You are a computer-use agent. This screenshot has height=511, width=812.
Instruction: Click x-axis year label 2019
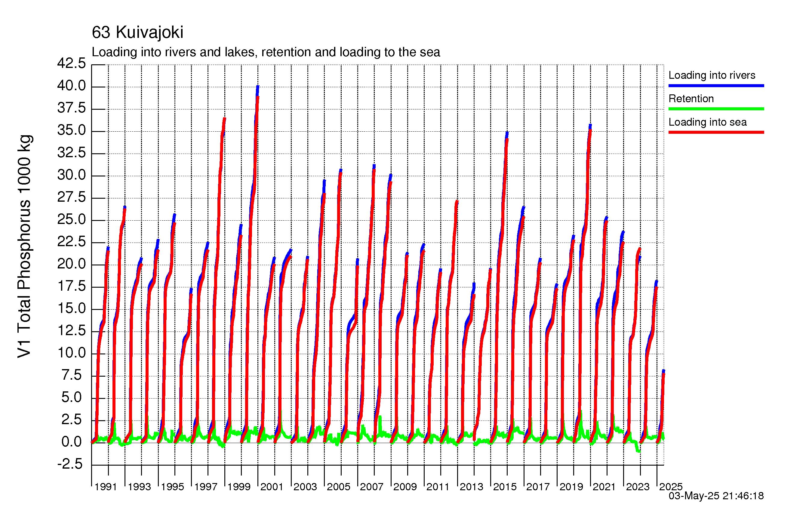click(x=571, y=487)
